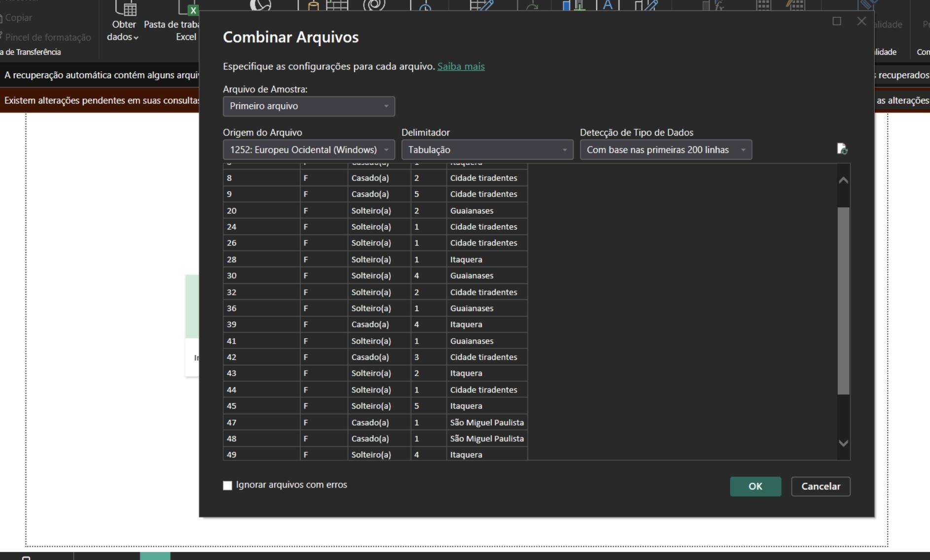
Task: Click the row number 8 cell
Action: 261,178
